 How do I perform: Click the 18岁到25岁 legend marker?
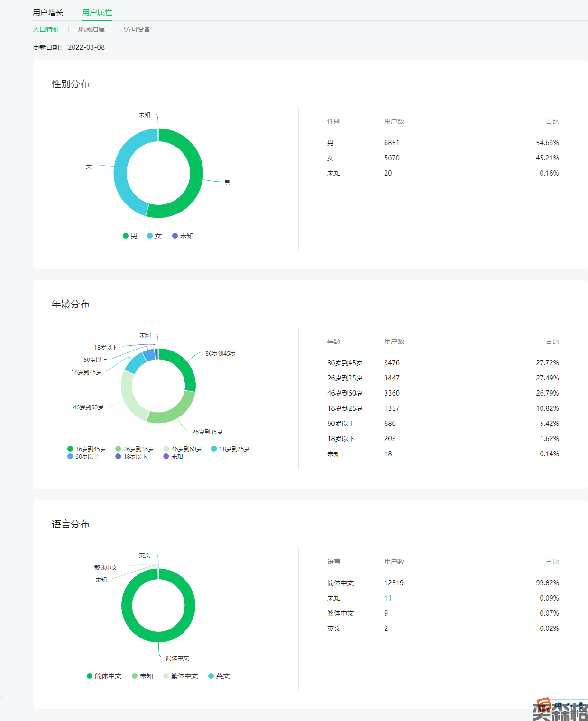pyautogui.click(x=214, y=449)
